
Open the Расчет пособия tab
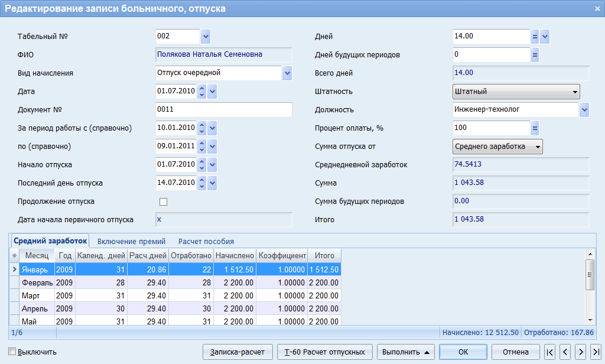point(206,241)
